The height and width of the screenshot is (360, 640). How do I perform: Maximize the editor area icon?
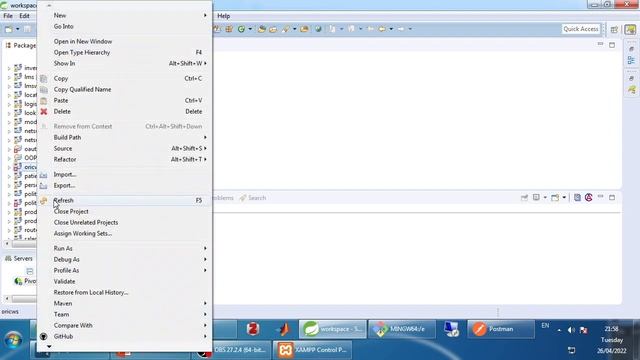(x=612, y=45)
